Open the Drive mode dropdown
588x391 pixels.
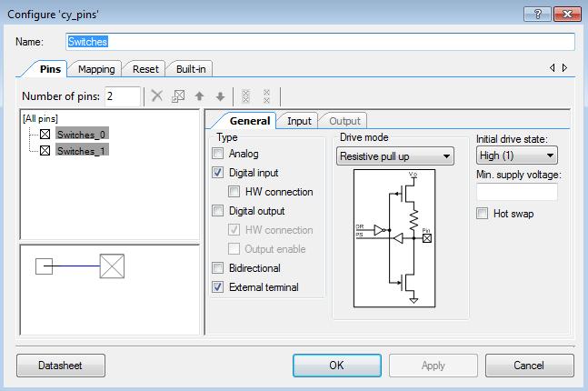pyautogui.click(x=394, y=156)
